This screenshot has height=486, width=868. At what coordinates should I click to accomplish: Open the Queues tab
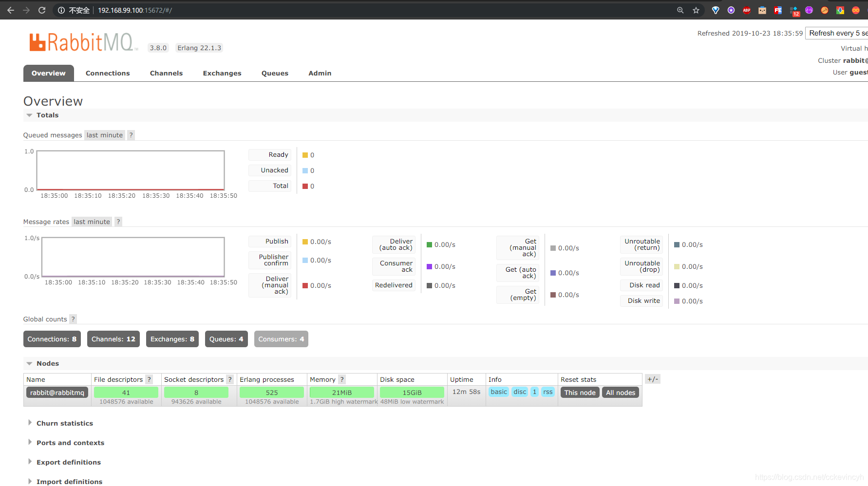[x=275, y=73]
